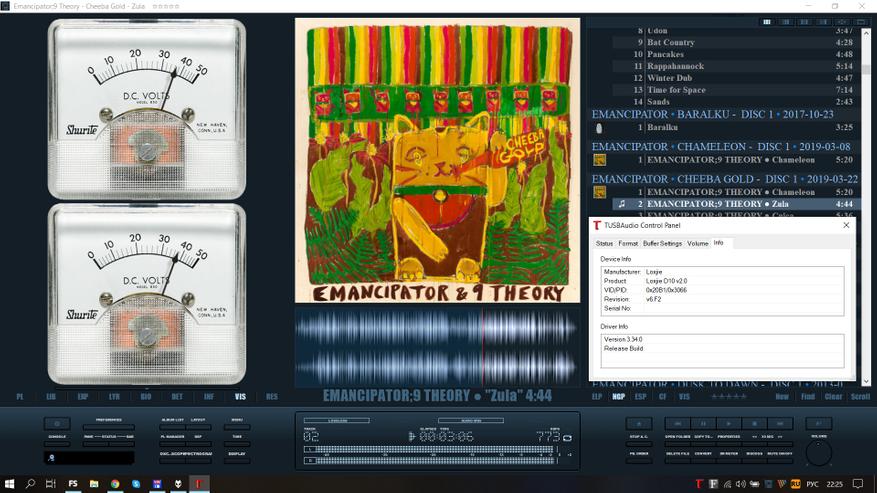Click the playback order icon beside bitrate 773

tap(567, 438)
